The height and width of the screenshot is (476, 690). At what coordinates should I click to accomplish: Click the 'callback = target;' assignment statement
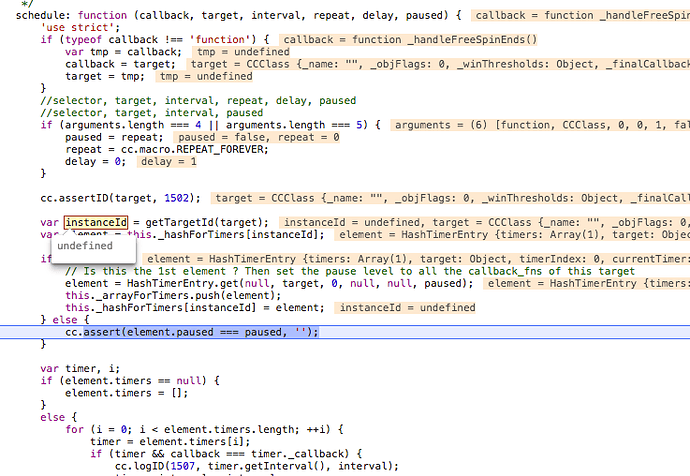120,64
